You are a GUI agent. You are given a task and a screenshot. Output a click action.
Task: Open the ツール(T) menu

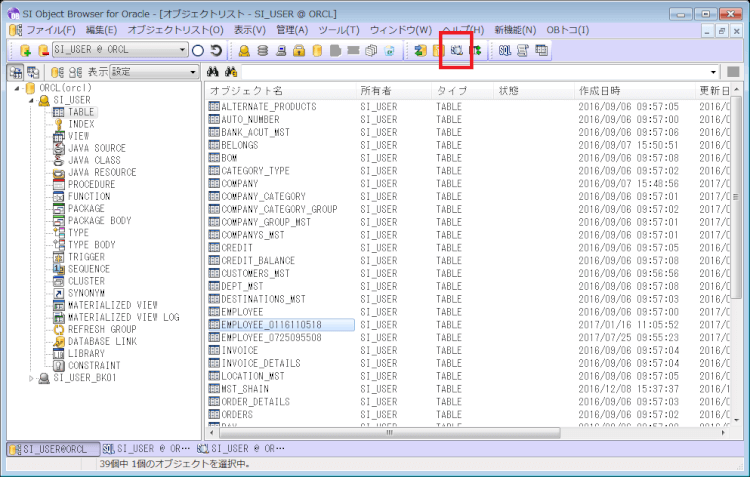338,31
